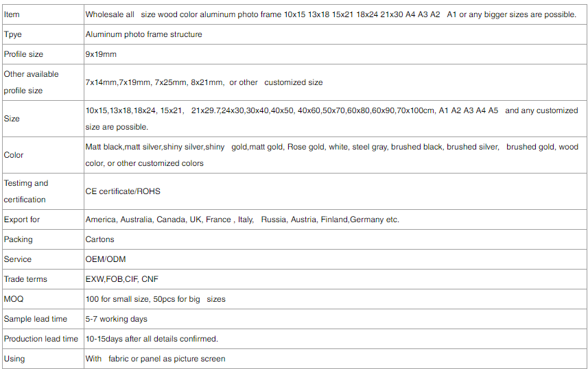Click the "Size" row label
588x369 pixels.
[x=12, y=119]
